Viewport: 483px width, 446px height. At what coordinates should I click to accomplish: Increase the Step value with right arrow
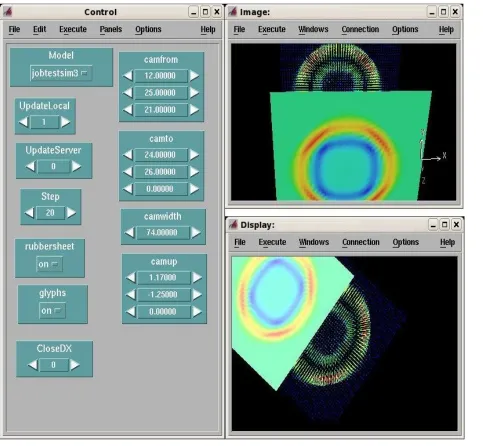[71, 212]
